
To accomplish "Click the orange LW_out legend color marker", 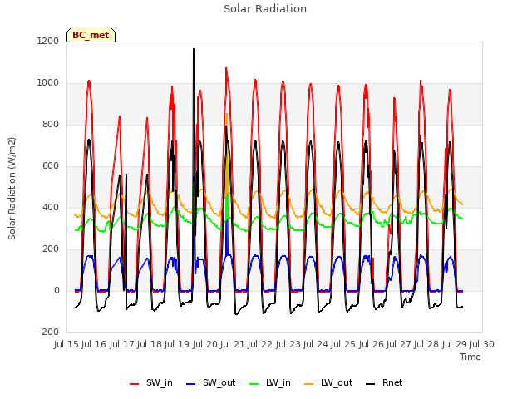I will point(309,384).
